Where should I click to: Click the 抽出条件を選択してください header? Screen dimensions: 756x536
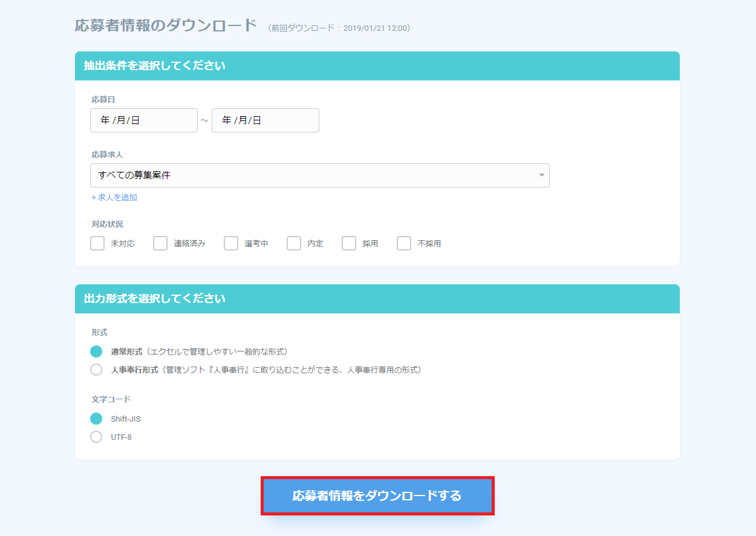tap(377, 66)
